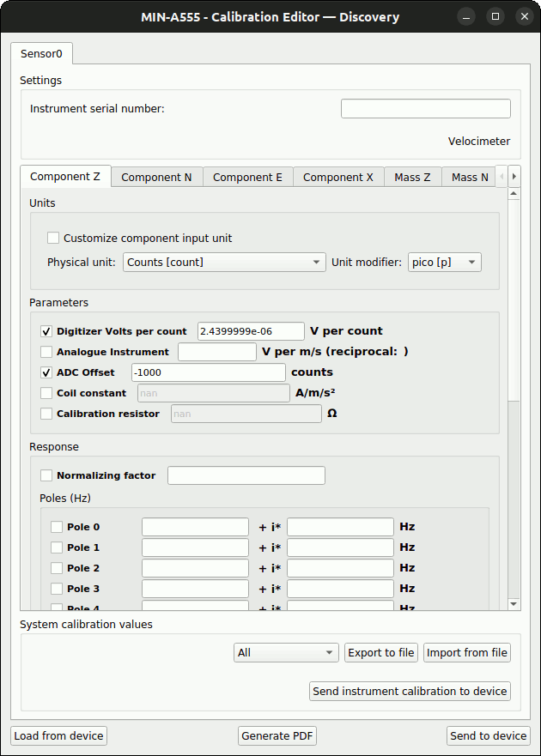Click the scrollbar up arrow

click(x=514, y=194)
